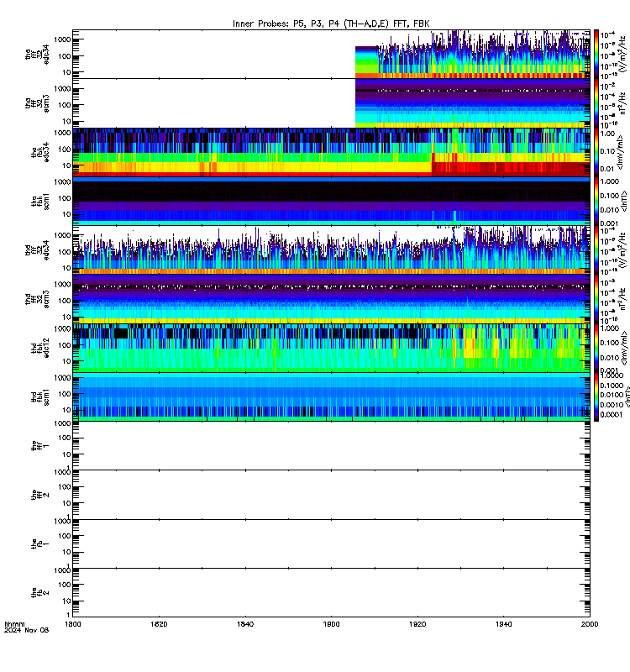
Task: Click the nT²/Hz unit label of thd fff scm3
Action: 622,299
